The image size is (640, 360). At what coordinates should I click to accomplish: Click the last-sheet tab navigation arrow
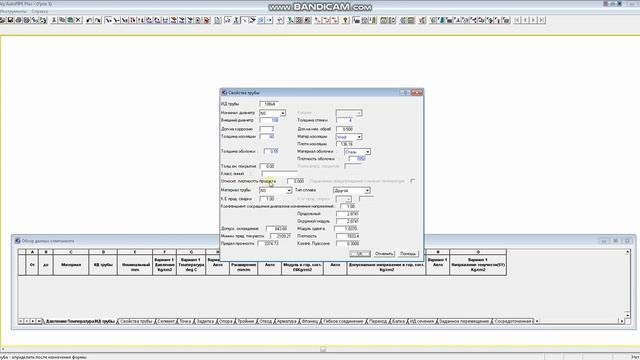pos(39,321)
